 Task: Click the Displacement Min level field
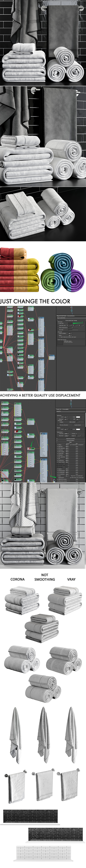[x=66, y=434]
